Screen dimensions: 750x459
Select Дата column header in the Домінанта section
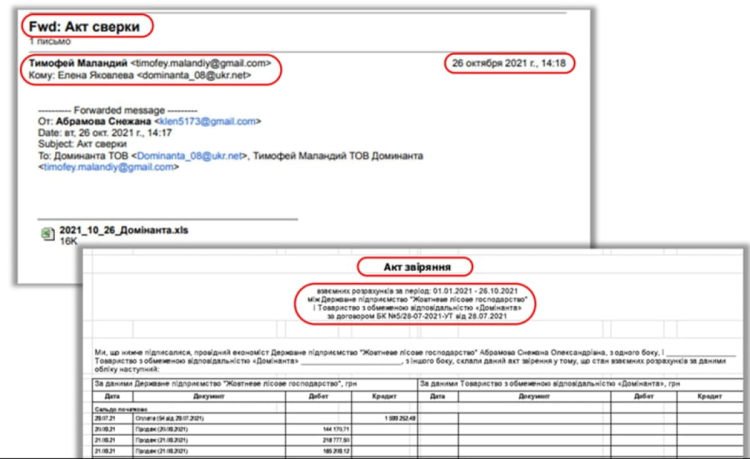pyautogui.click(x=438, y=396)
